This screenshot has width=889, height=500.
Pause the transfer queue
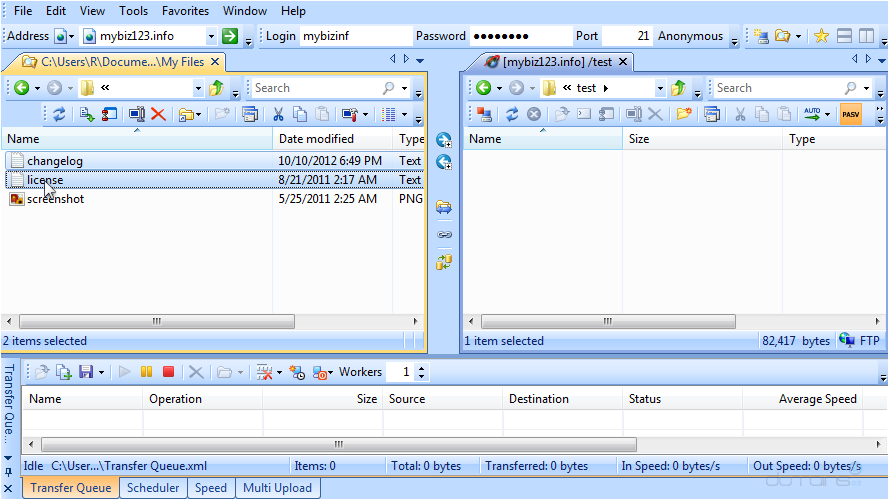point(147,372)
